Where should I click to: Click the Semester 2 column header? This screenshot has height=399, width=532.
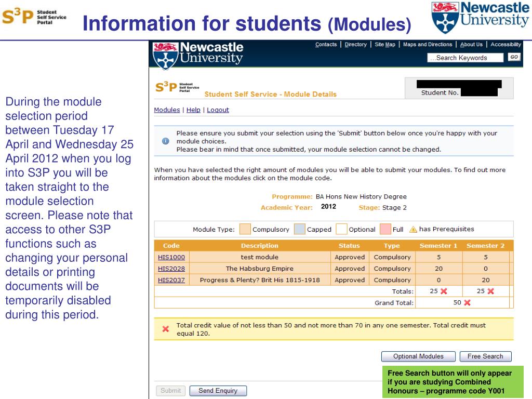486,246
